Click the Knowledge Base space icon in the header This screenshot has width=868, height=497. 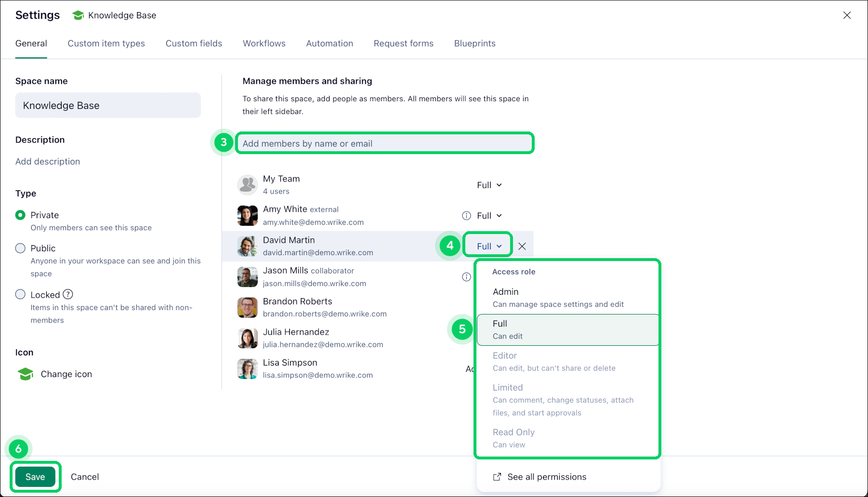78,15
